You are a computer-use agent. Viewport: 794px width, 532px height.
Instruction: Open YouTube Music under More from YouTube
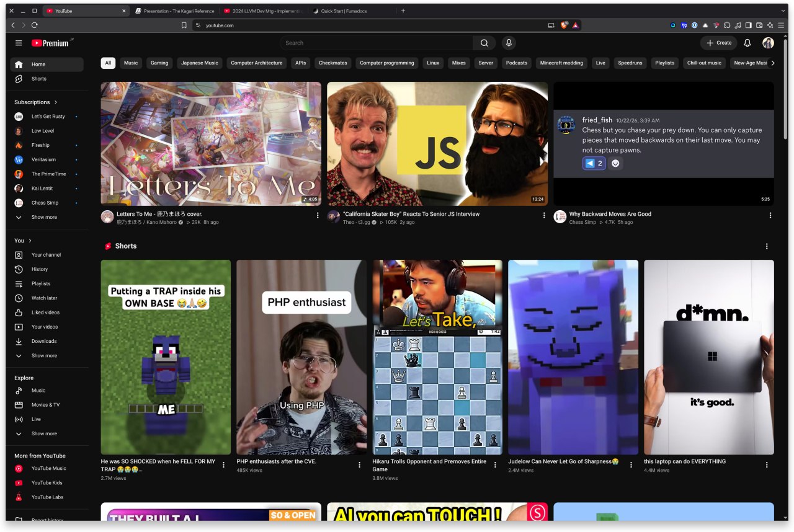[47, 469]
